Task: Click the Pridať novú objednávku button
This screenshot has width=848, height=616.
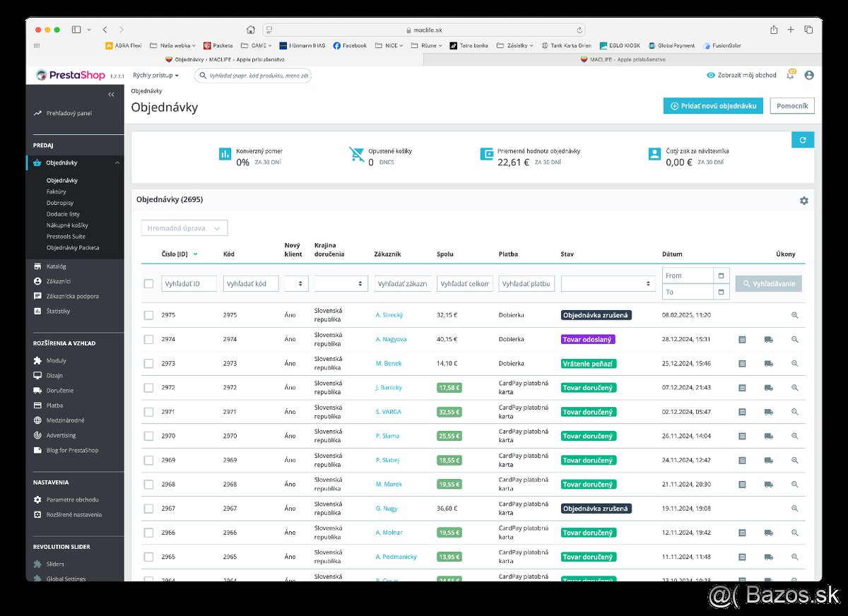Action: tap(713, 106)
